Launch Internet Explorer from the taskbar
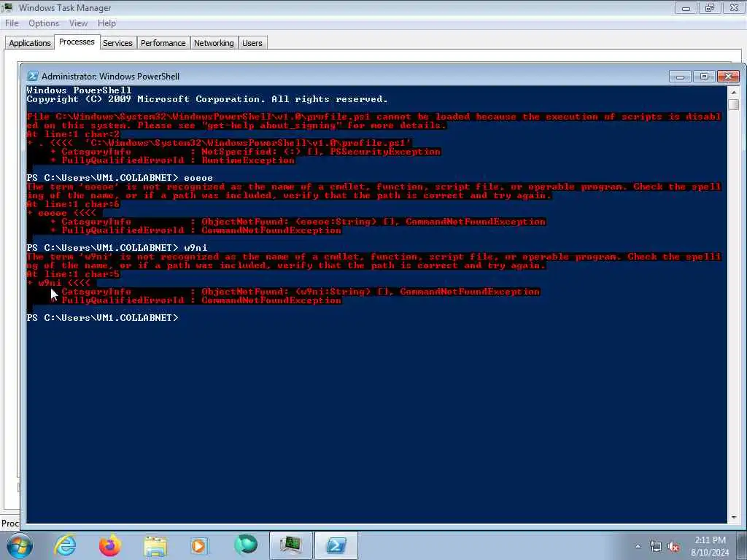Screen dimensions: 747x560 point(65,545)
